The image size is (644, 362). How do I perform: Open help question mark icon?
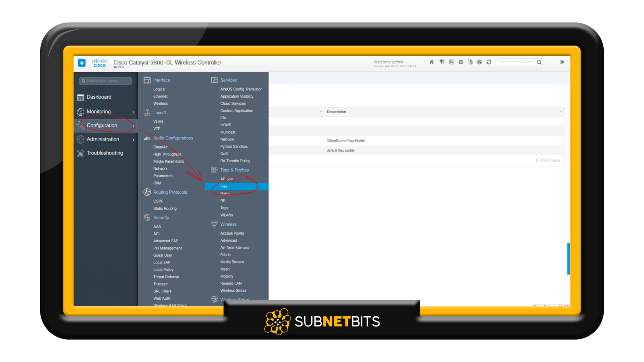(x=480, y=62)
